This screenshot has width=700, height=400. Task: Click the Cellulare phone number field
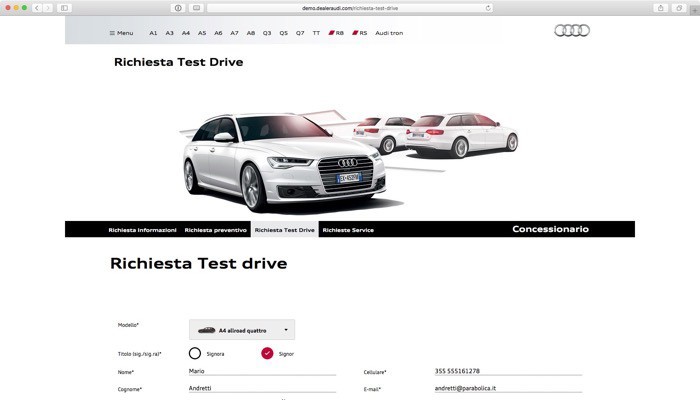coord(508,371)
